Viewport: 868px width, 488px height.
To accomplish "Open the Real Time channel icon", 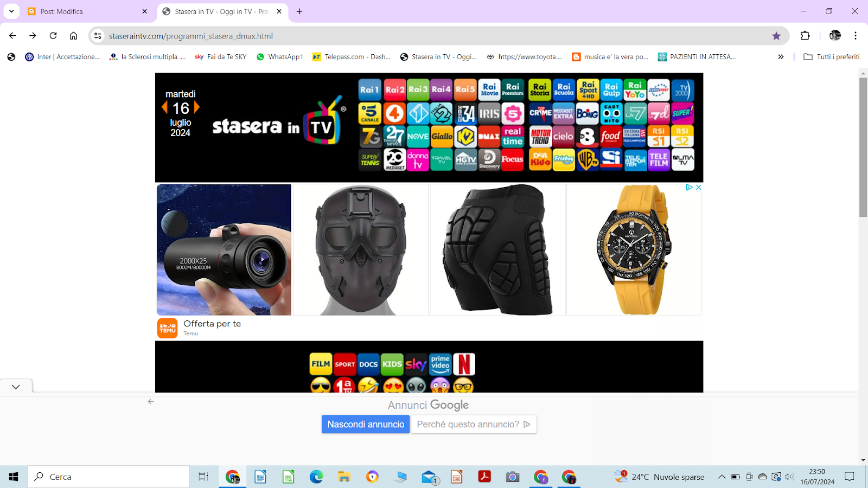I will click(513, 137).
